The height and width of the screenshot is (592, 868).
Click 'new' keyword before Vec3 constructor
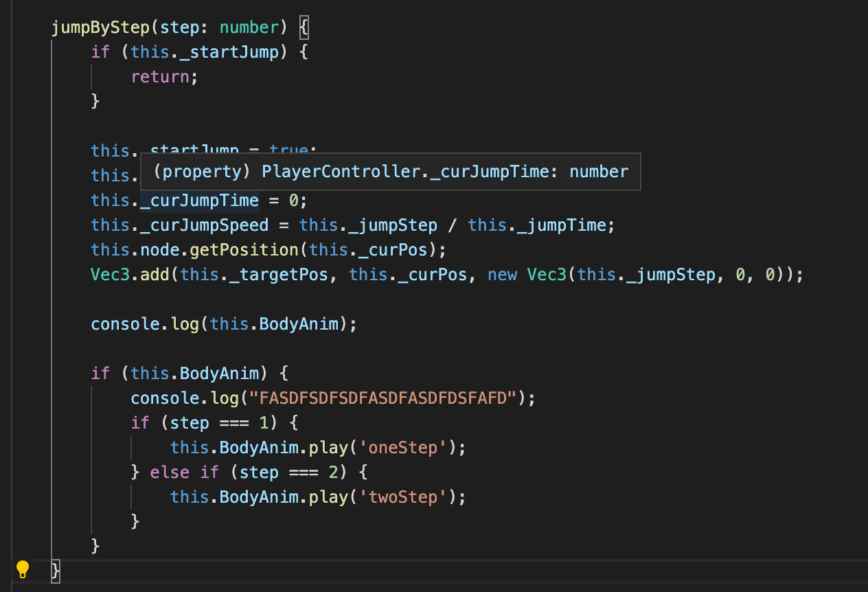pos(503,275)
